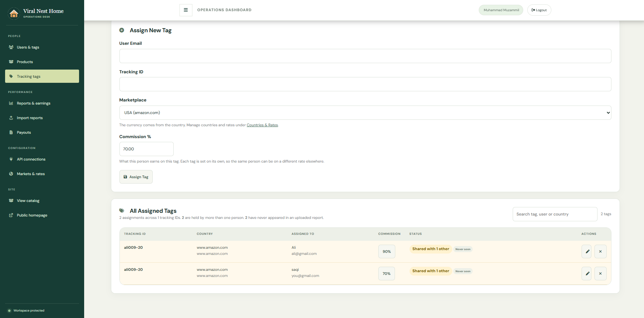Click the Reports & earnings chart icon

point(11,103)
